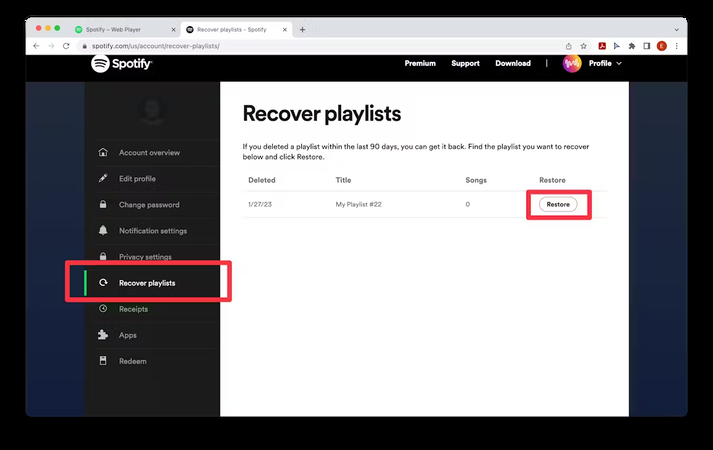Close the Spotify – Web Player tab
This screenshot has width=713, height=450.
coord(173,30)
